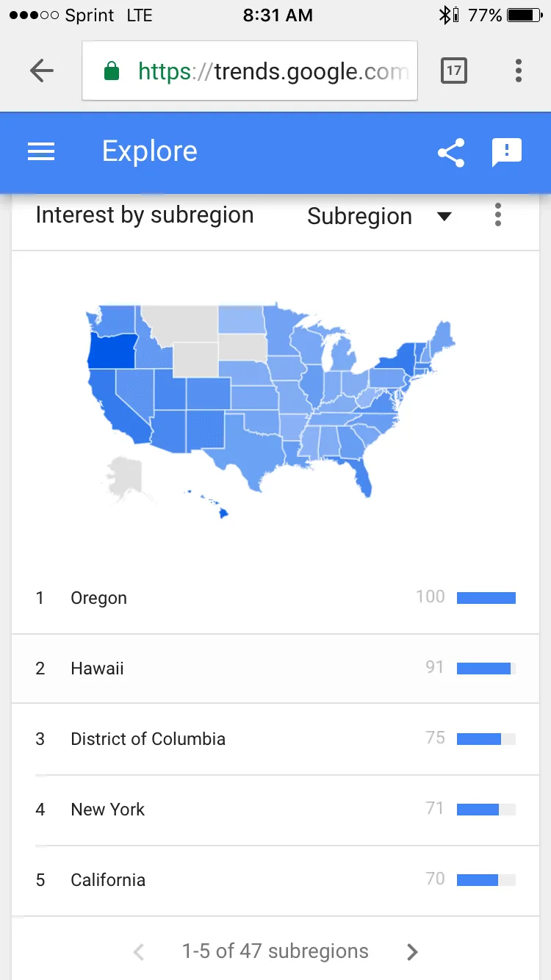The height and width of the screenshot is (980, 551).
Task: Tap the trends.google.com address bar
Action: pos(273,71)
